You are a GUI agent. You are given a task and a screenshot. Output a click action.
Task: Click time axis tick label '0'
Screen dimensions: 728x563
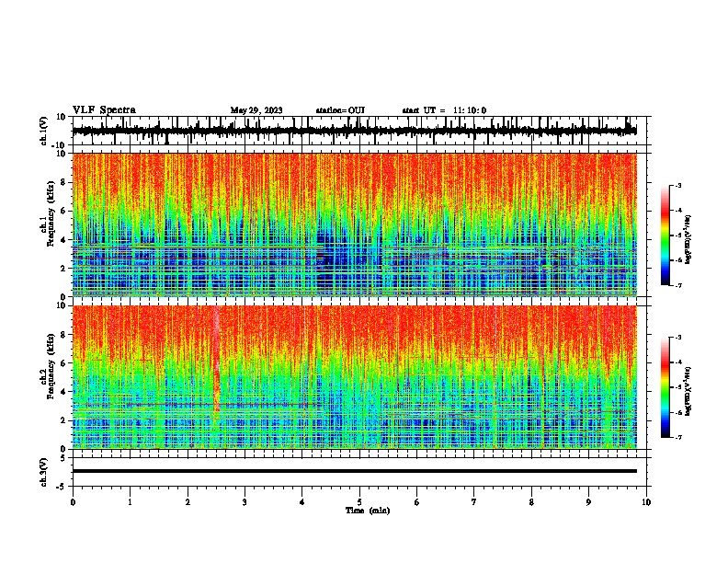tap(73, 502)
